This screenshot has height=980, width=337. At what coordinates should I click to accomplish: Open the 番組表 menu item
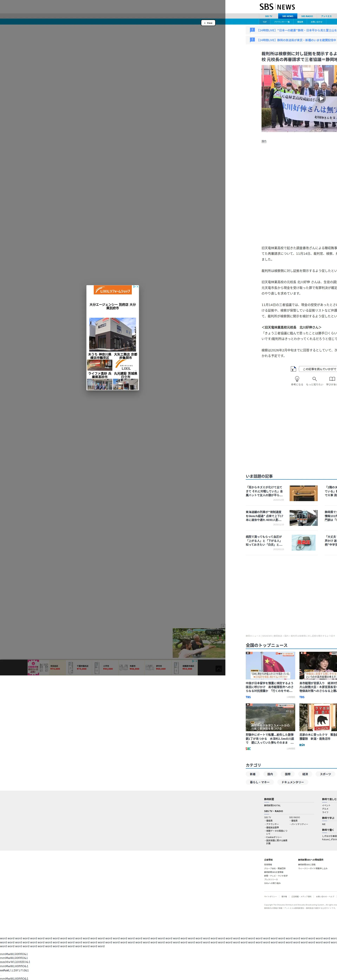click(x=300, y=22)
